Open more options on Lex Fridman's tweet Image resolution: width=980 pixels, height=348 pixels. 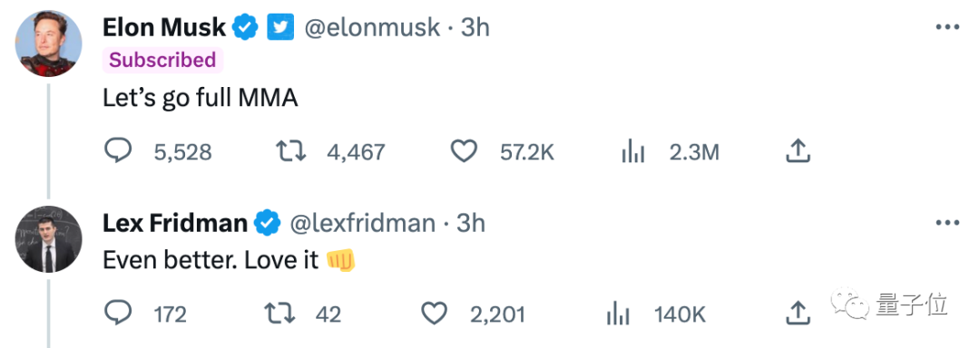coord(946,223)
